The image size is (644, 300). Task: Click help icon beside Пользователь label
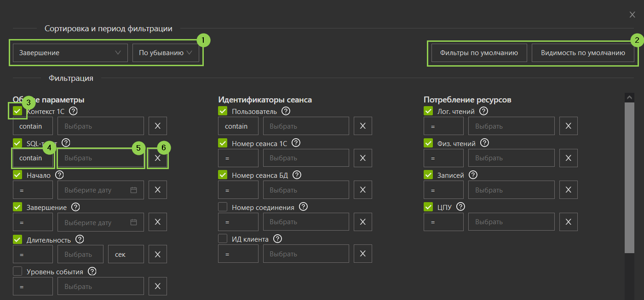286,111
